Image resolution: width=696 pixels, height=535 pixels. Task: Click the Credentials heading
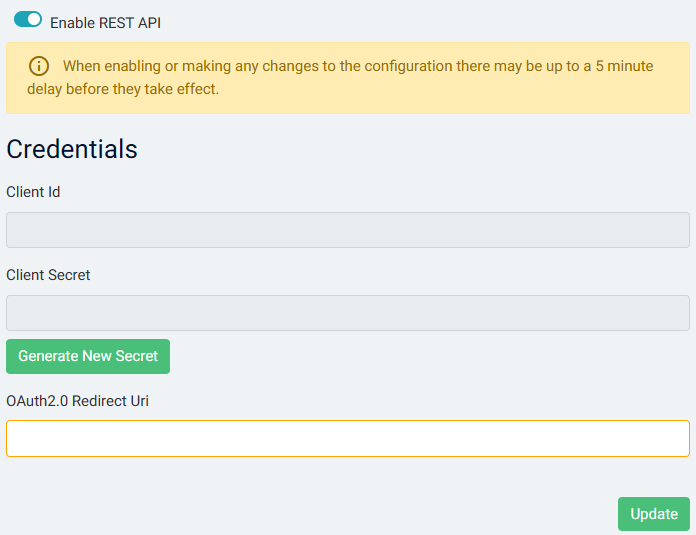click(x=72, y=149)
